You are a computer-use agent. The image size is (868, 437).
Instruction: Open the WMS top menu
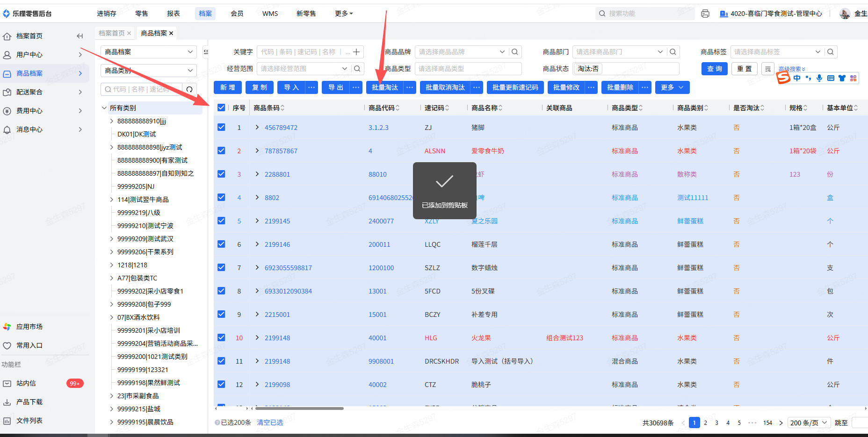[x=270, y=14]
